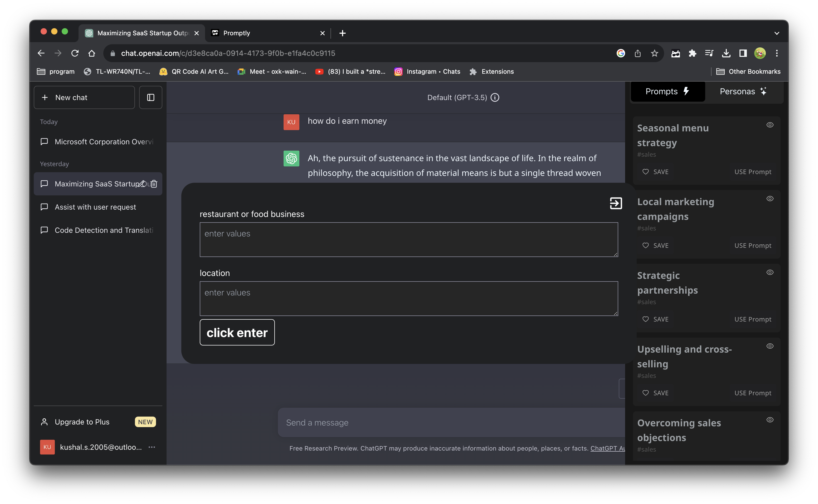Click the GPT-3.5 model info icon
The image size is (818, 504).
point(495,97)
